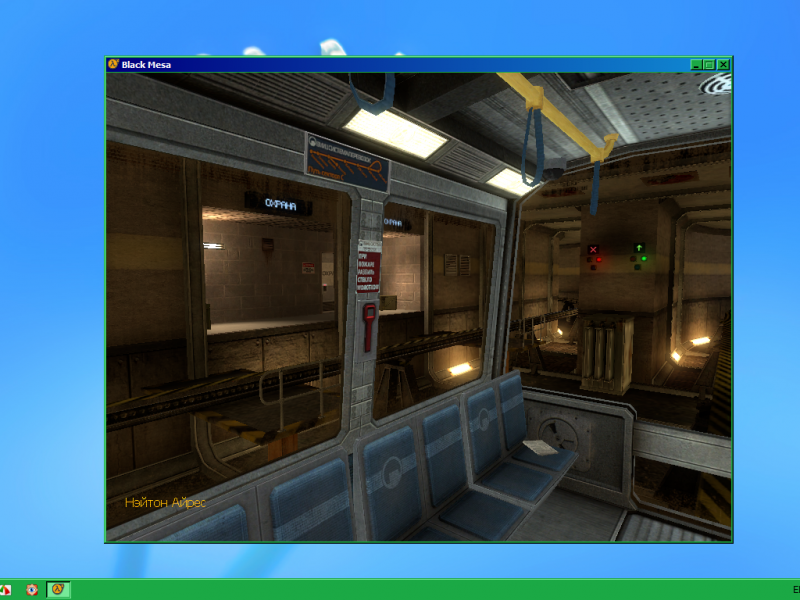Click the red X signal light on the pillar

pyautogui.click(x=593, y=249)
